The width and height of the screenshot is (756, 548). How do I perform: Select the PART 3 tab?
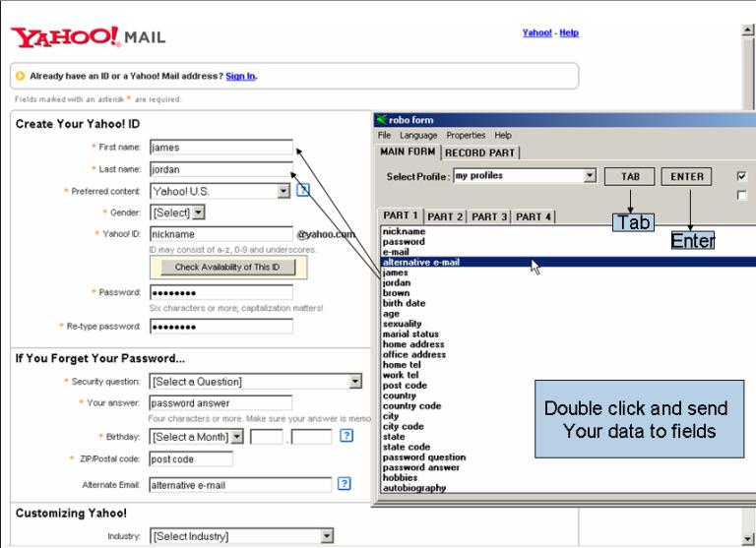pos(489,216)
